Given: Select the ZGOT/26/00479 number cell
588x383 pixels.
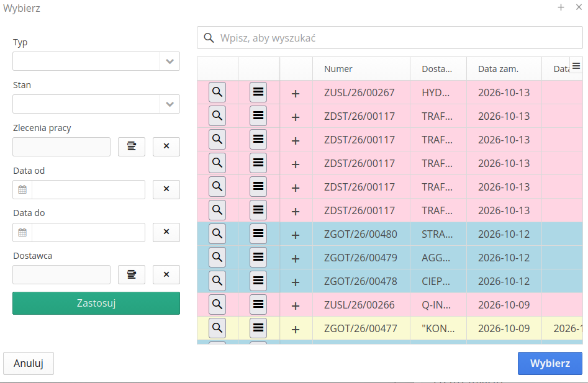Looking at the screenshot, I should [361, 258].
